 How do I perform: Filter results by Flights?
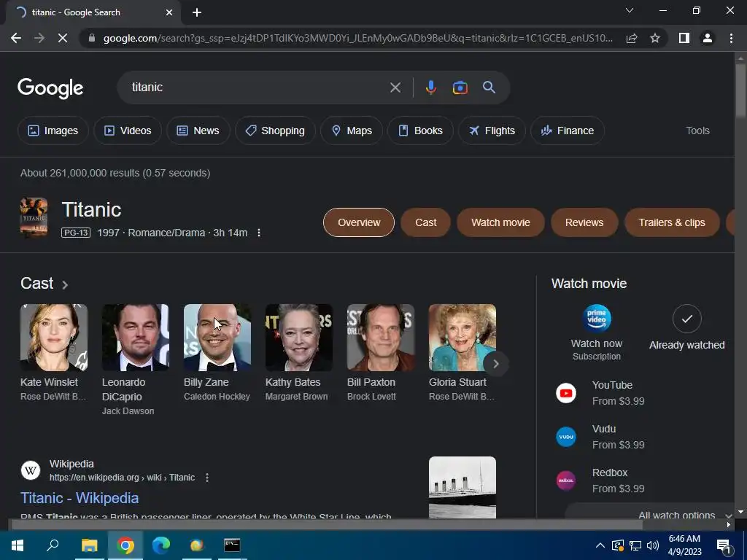click(x=492, y=131)
